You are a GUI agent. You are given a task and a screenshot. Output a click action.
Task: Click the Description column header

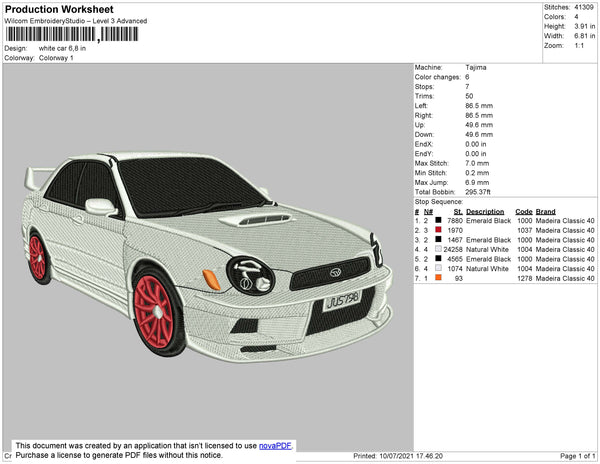click(485, 212)
